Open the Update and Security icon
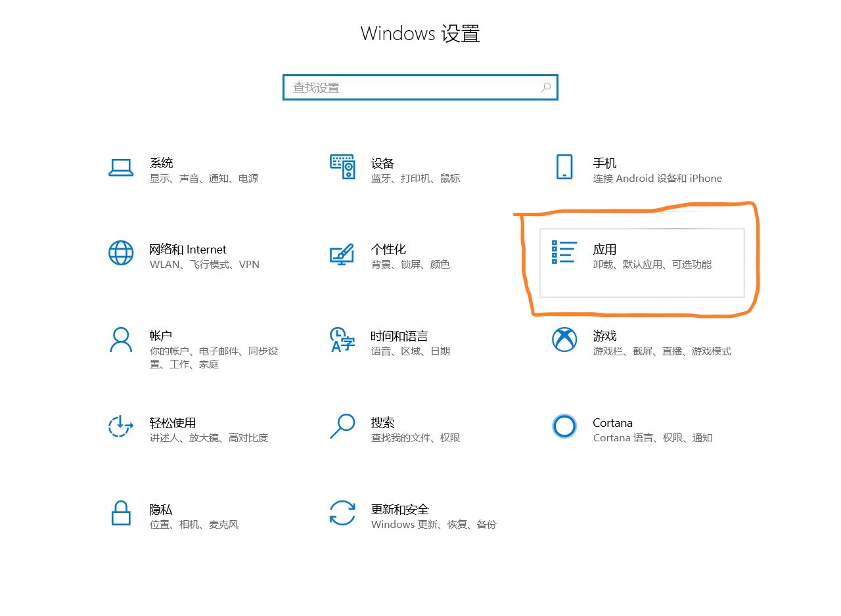 pyautogui.click(x=342, y=514)
